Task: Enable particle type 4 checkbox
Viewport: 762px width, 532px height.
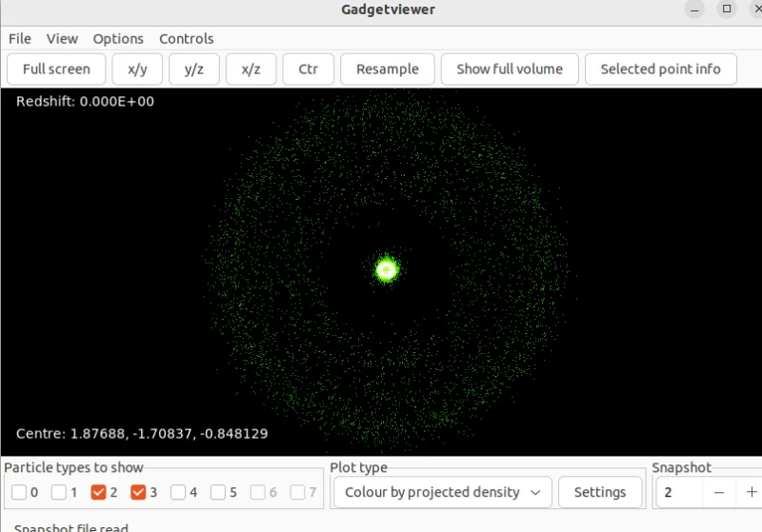Action: coord(178,492)
